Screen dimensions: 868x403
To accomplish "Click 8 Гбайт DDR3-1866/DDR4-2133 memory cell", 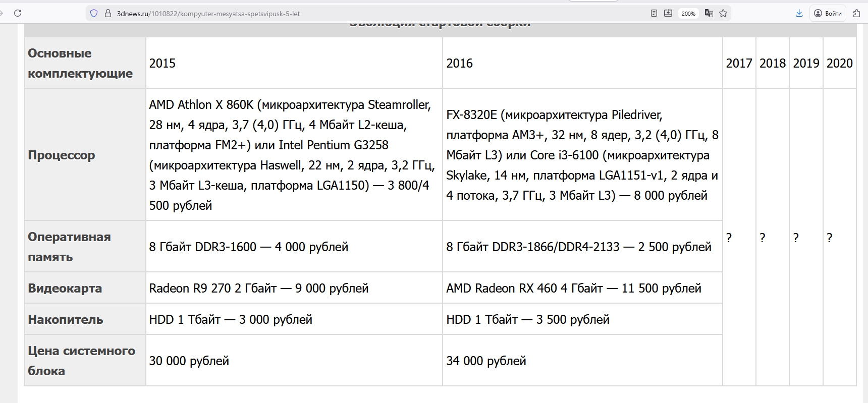I will 582,247.
